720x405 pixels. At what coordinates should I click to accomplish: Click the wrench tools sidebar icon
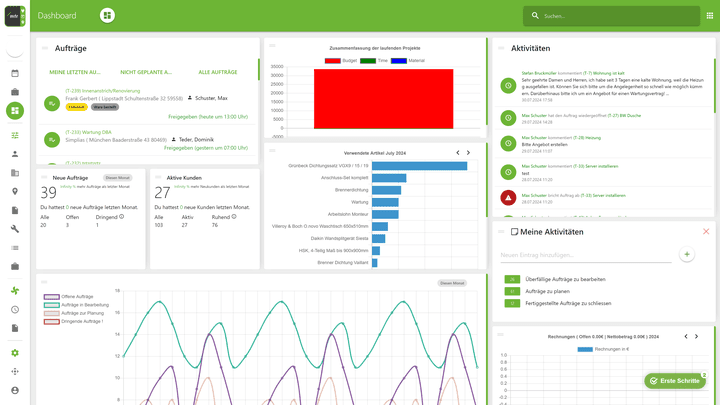pos(15,229)
